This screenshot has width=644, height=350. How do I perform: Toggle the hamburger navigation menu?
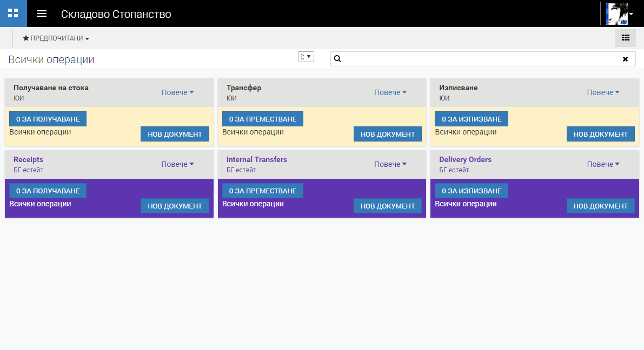42,14
